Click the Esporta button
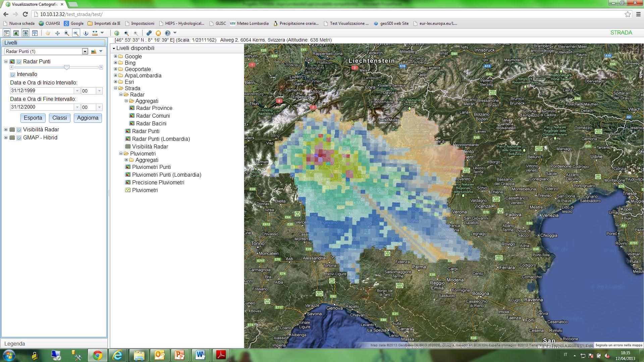This screenshot has width=644, height=362. pos(33,118)
